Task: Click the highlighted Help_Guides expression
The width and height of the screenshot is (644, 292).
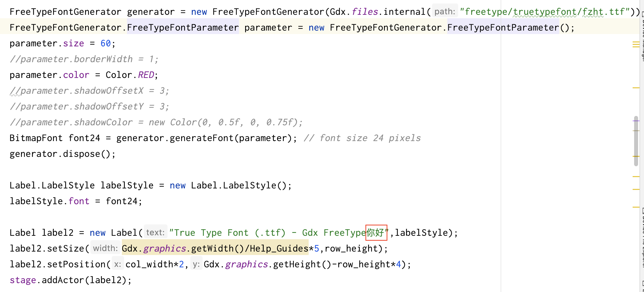Action: coord(279,248)
